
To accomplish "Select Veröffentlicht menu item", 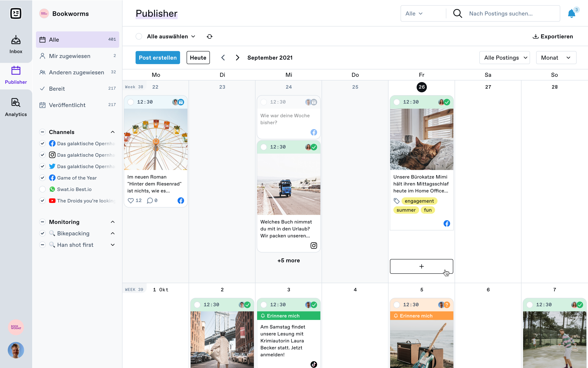I will 67,105.
